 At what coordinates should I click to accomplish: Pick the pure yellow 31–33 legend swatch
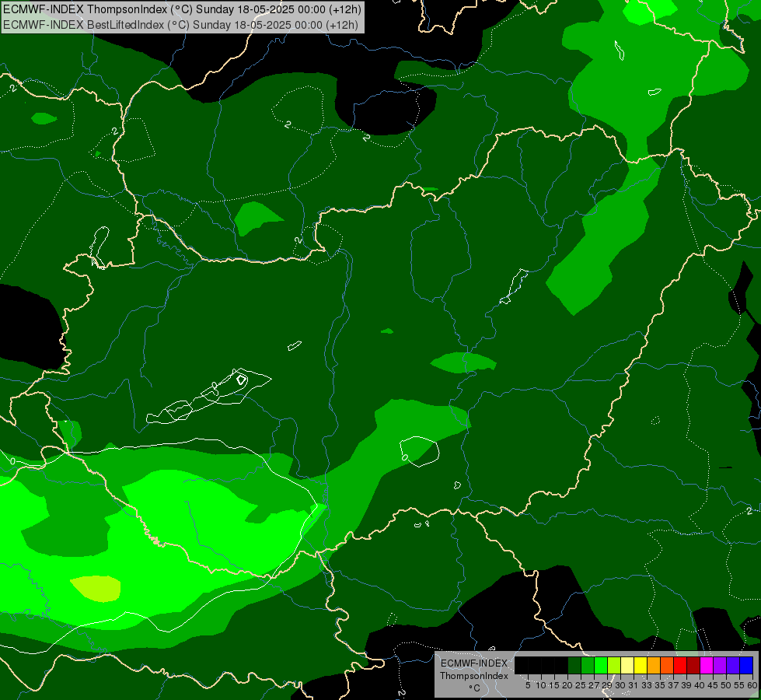[x=641, y=666]
